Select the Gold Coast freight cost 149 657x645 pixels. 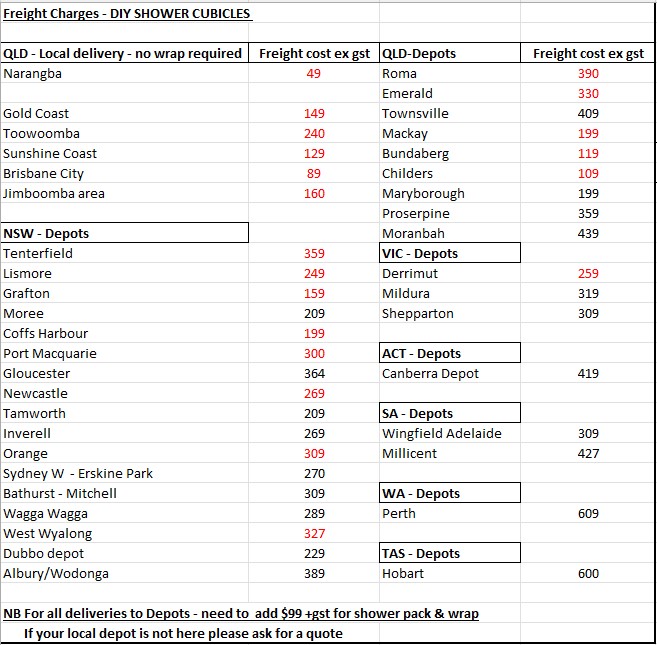(314, 114)
